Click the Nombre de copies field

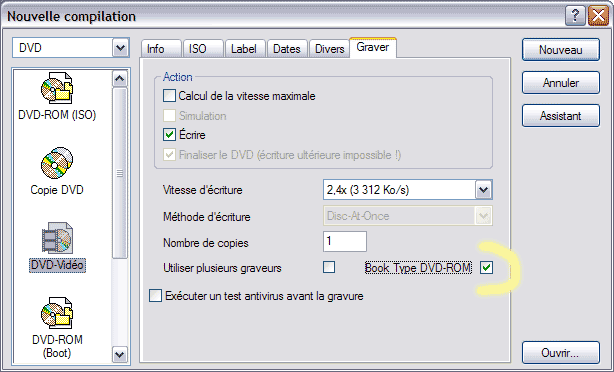[x=345, y=241]
